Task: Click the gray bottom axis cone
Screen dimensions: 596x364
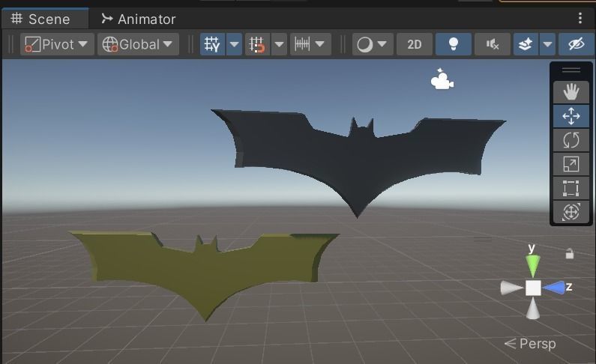Action: [533, 309]
